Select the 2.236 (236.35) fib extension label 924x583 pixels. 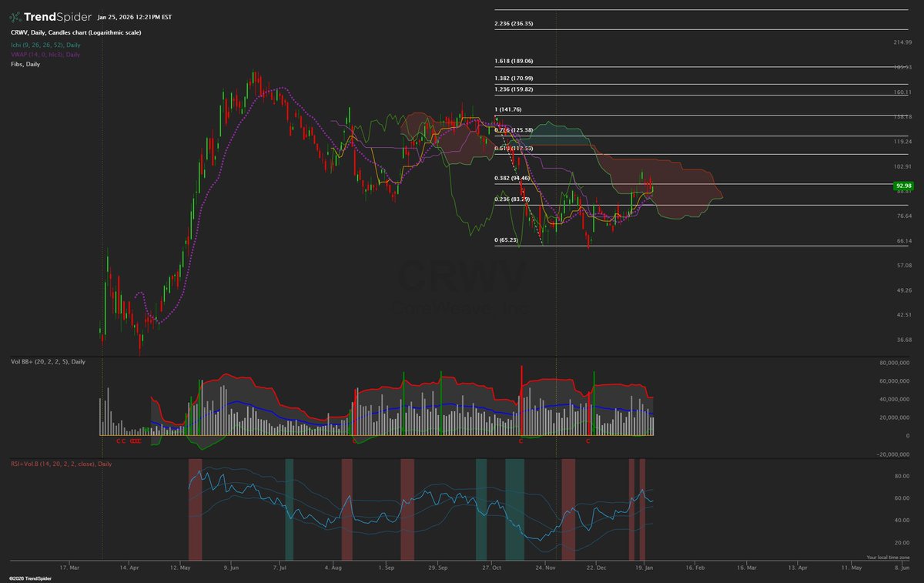coord(512,24)
